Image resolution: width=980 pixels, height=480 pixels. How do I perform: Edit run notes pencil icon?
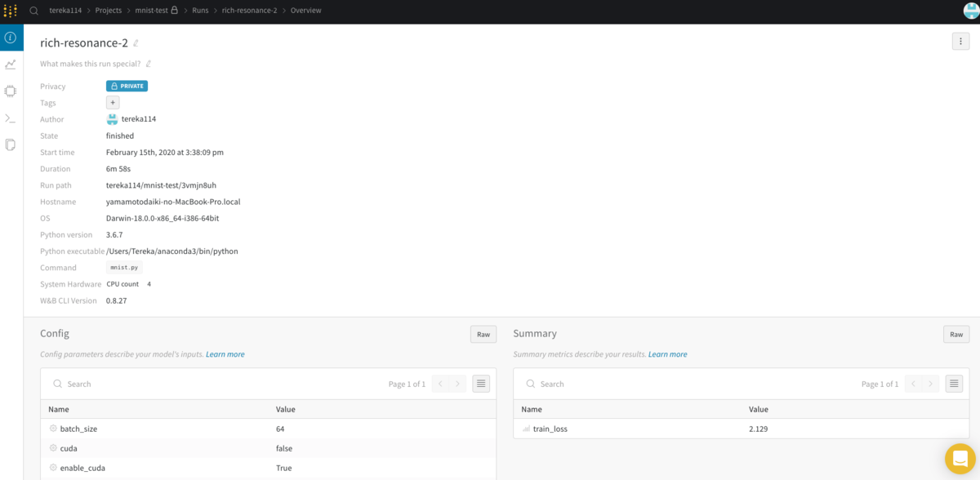coord(149,64)
